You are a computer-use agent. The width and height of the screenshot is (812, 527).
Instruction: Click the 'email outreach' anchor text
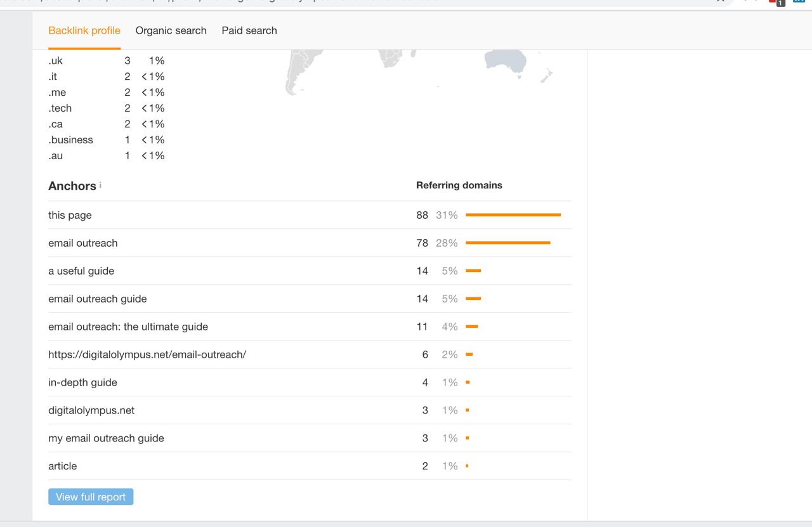83,243
